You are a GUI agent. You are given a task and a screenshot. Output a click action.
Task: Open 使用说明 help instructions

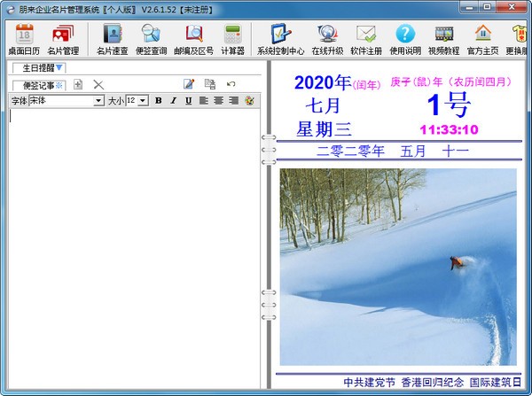click(x=405, y=39)
